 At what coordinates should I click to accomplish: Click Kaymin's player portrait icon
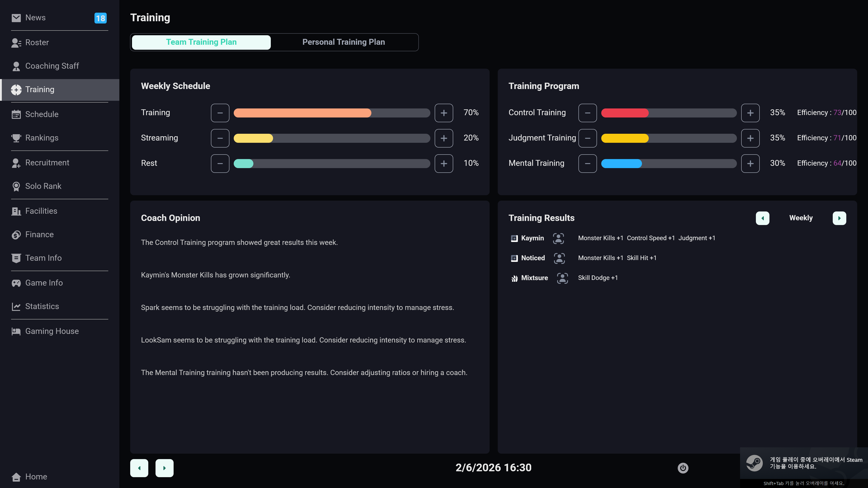coord(558,238)
